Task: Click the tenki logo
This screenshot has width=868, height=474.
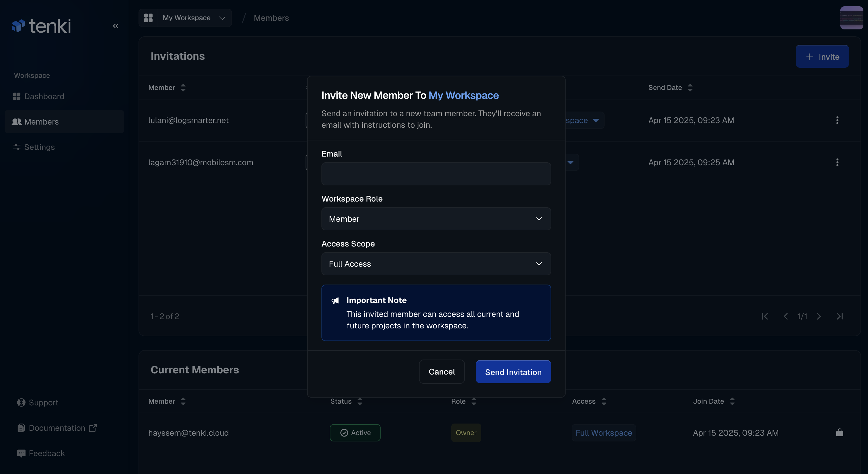Action: pos(41,26)
